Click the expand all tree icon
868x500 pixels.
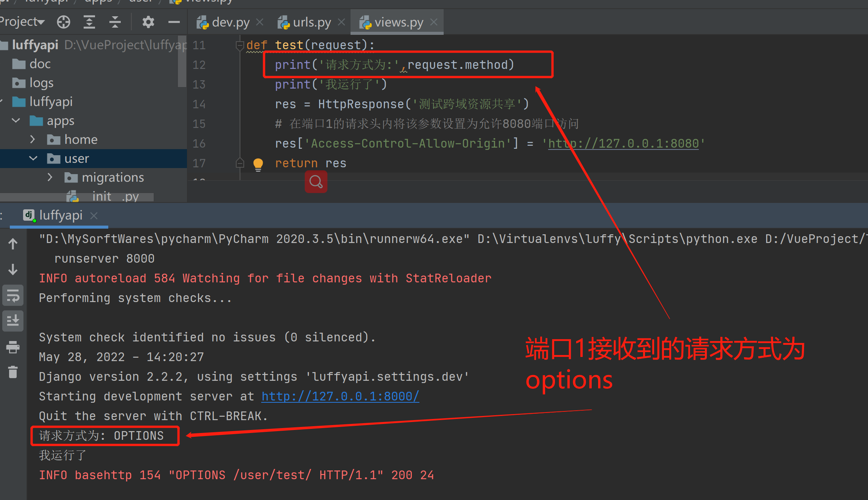[89, 22]
